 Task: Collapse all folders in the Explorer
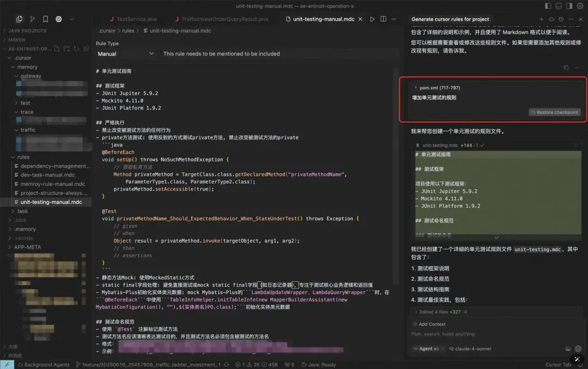pyautogui.click(x=86, y=49)
